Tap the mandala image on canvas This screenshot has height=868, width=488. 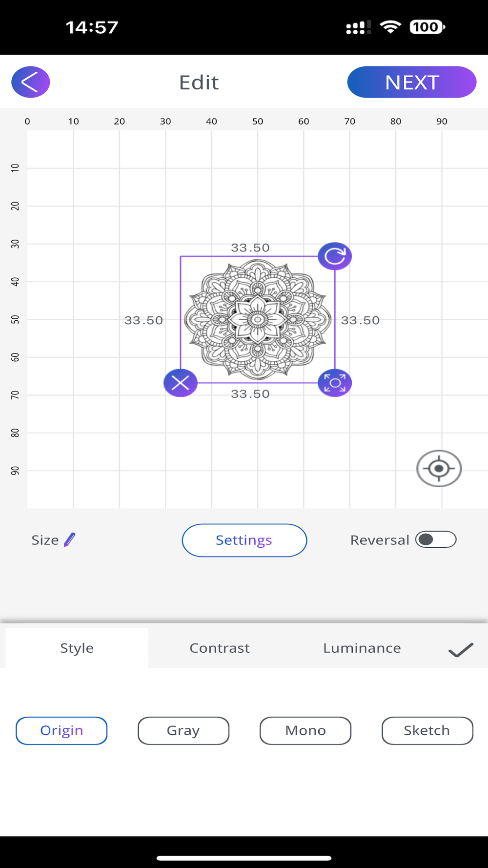pos(258,320)
